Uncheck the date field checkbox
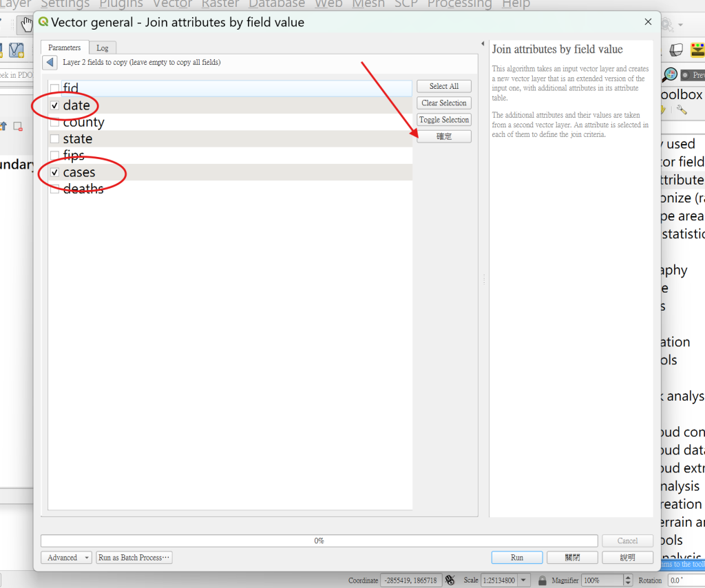Screen dimensions: 705x588 pos(55,105)
